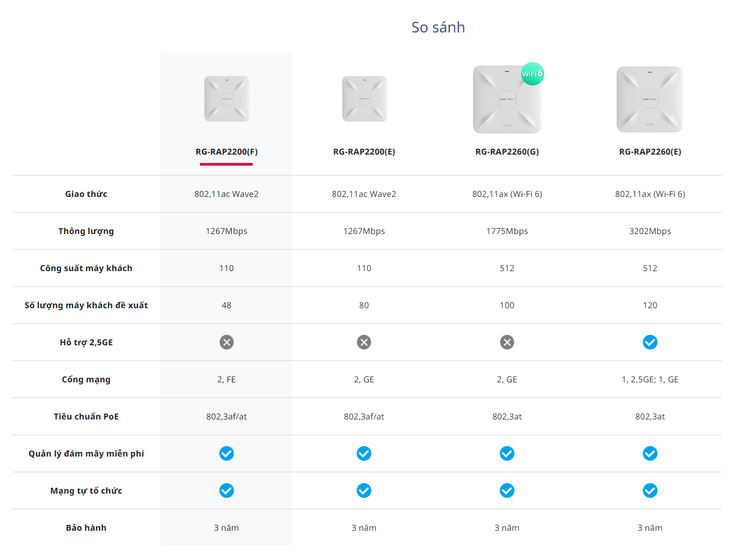Click the "1775Mbps" throughput value
This screenshot has height=560, width=739.
(507, 231)
